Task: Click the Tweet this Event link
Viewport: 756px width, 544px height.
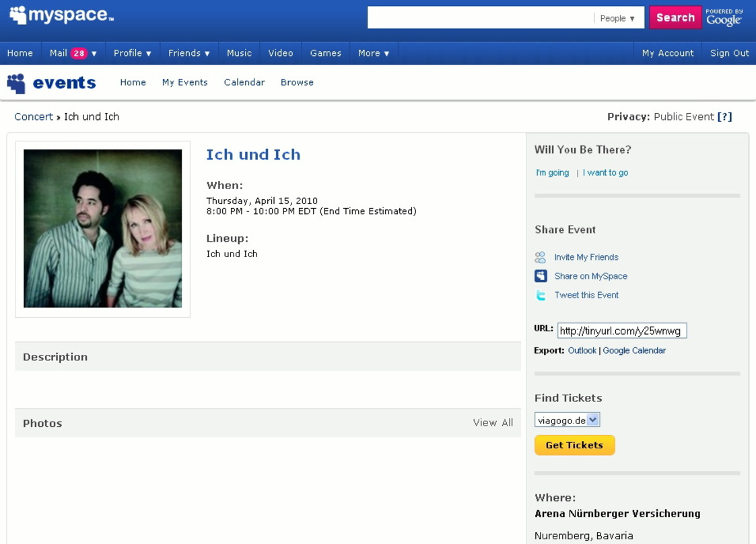Action: click(586, 295)
